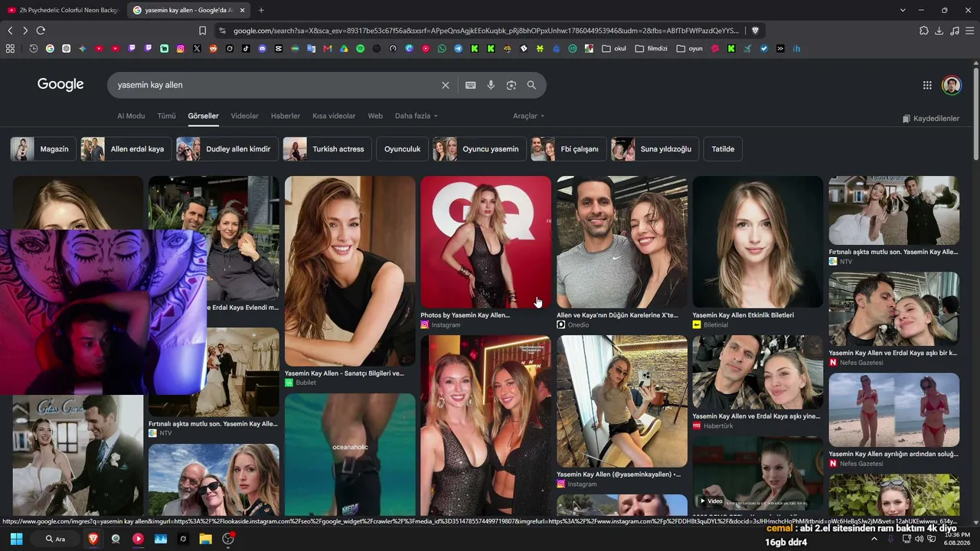This screenshot has height=551, width=980.
Task: Open the Gemini bookmark
Action: tap(83, 48)
